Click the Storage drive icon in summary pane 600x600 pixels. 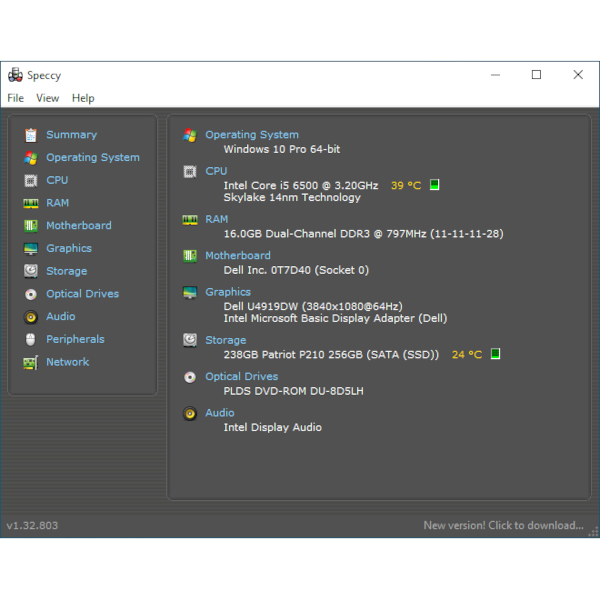(x=190, y=340)
